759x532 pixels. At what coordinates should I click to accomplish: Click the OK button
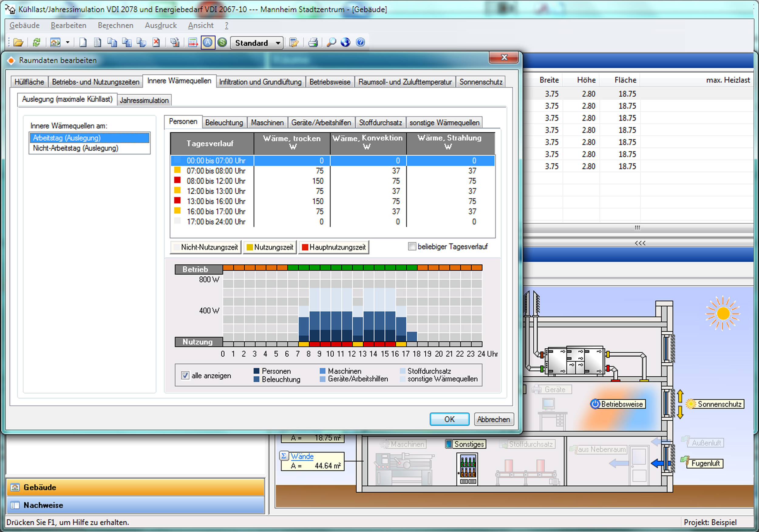[x=450, y=419]
